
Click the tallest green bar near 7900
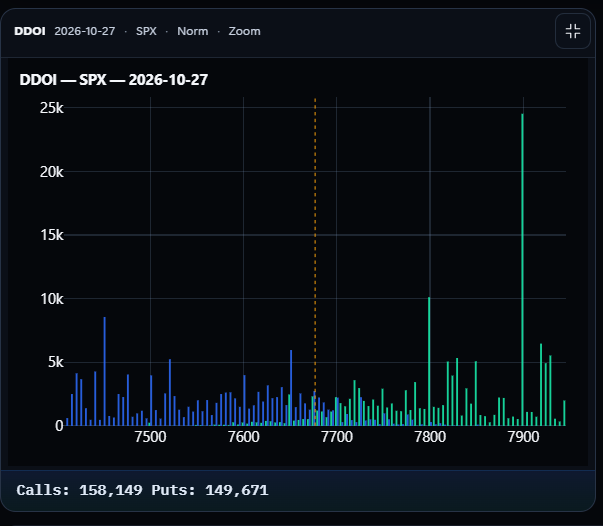[522, 270]
